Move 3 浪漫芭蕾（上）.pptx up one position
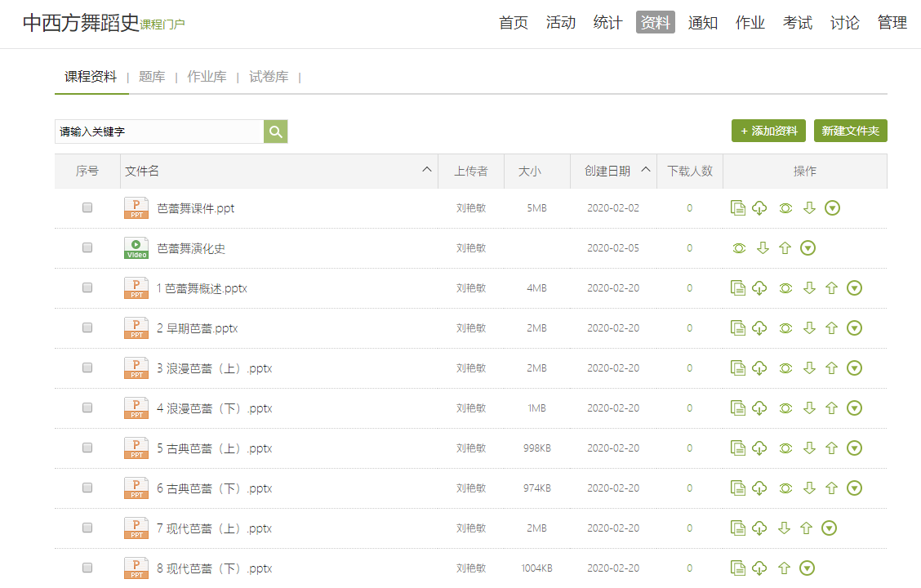The height and width of the screenshot is (588, 921). click(x=831, y=367)
